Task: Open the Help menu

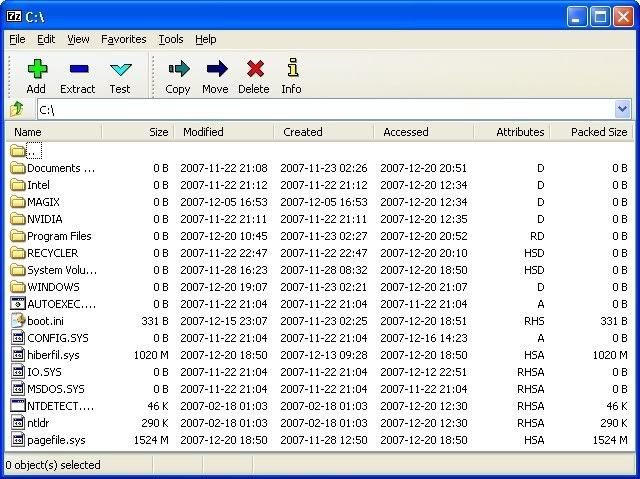Action: pyautogui.click(x=205, y=39)
